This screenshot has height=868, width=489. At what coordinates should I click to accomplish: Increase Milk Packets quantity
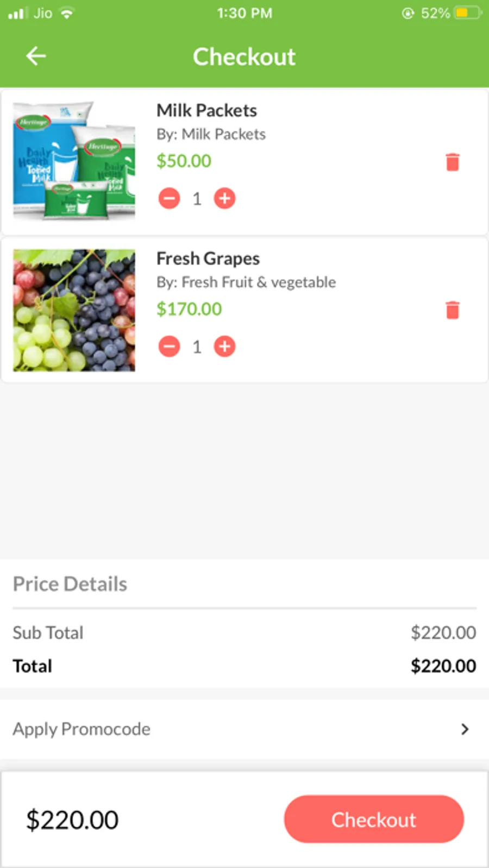pyautogui.click(x=224, y=198)
